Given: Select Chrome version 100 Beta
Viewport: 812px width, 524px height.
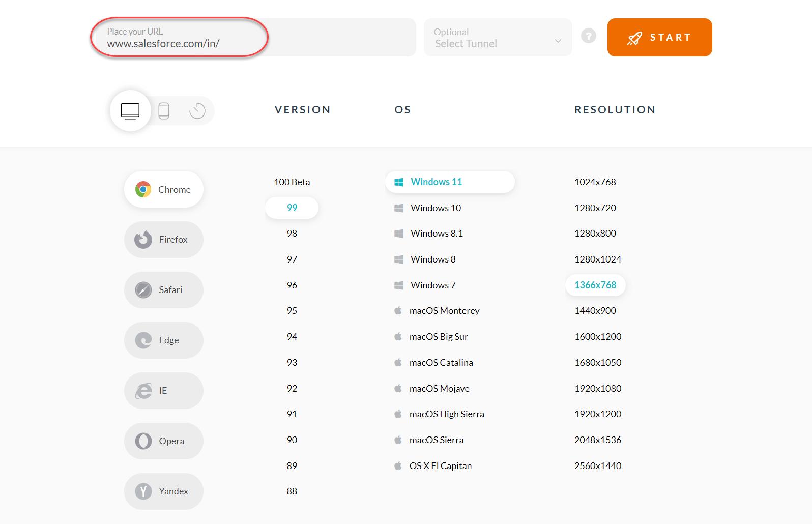Looking at the screenshot, I should tap(292, 182).
